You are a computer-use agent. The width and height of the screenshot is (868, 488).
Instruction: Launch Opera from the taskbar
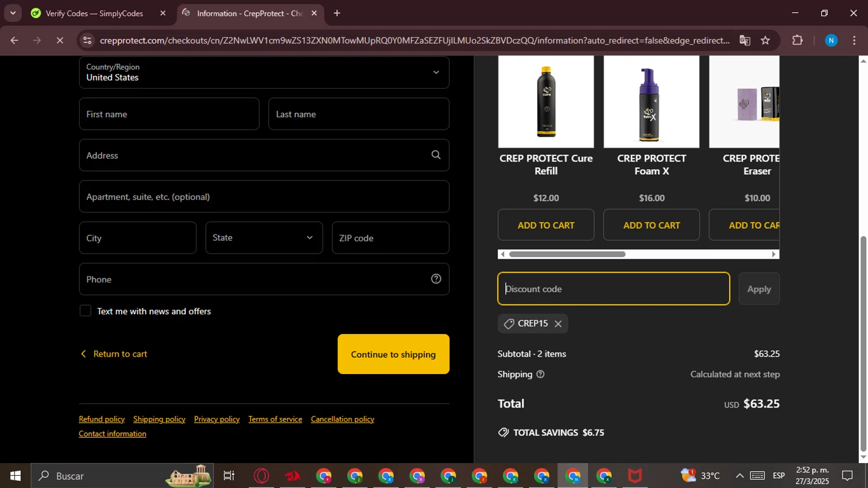(x=262, y=476)
